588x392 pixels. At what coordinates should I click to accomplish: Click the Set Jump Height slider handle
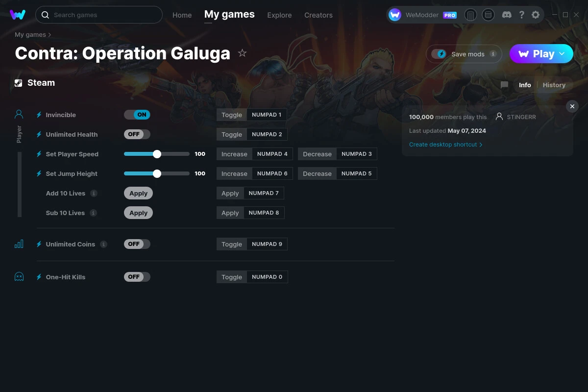[x=157, y=173]
